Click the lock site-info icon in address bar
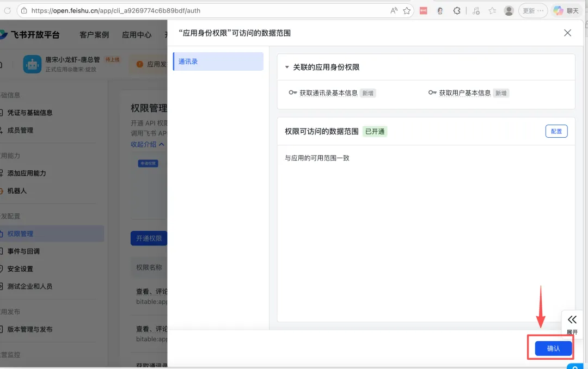The width and height of the screenshot is (588, 369). pos(24,10)
